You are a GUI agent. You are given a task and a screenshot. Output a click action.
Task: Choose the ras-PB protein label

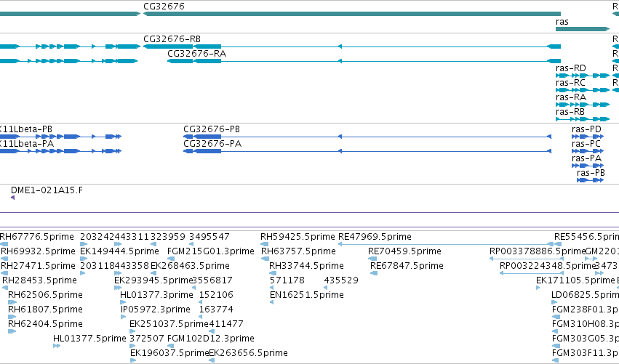[591, 173]
